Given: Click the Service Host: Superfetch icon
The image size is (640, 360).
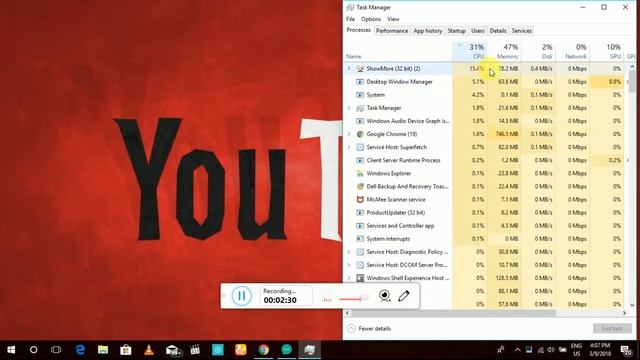Looking at the screenshot, I should point(360,147).
